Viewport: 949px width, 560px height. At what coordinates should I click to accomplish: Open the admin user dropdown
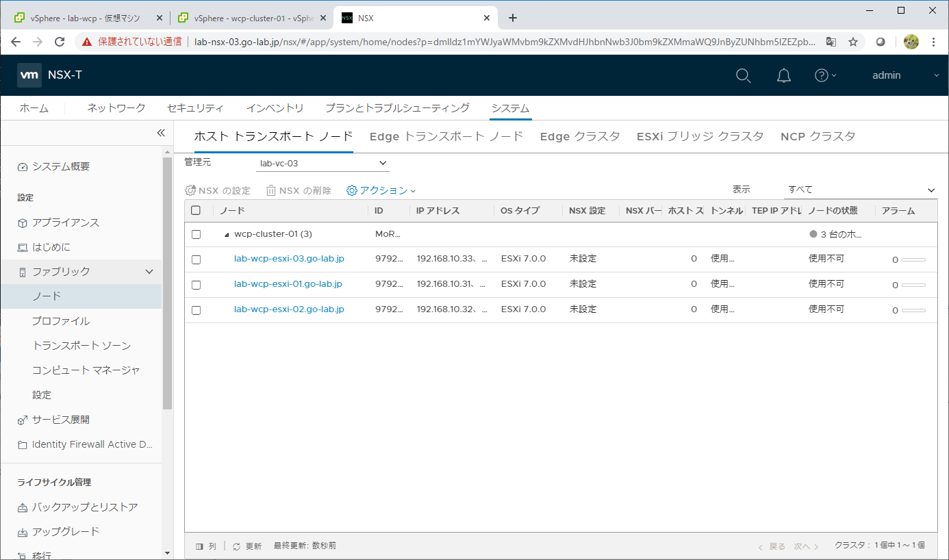coord(905,75)
